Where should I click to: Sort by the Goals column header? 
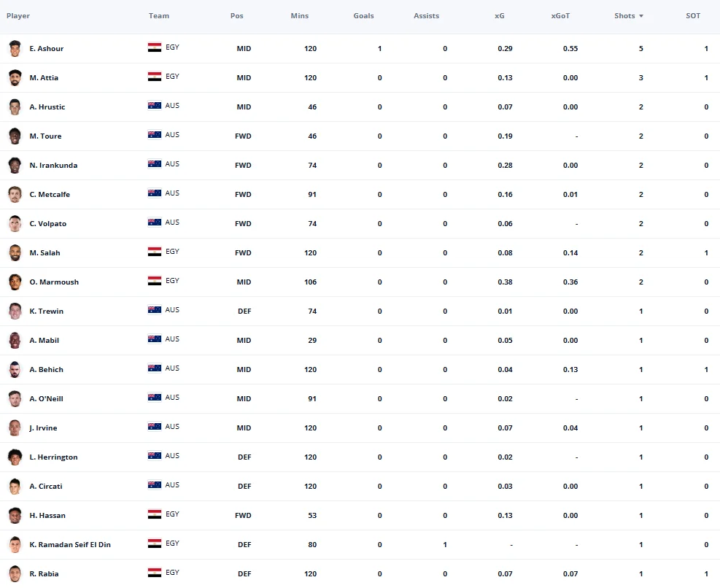[363, 15]
